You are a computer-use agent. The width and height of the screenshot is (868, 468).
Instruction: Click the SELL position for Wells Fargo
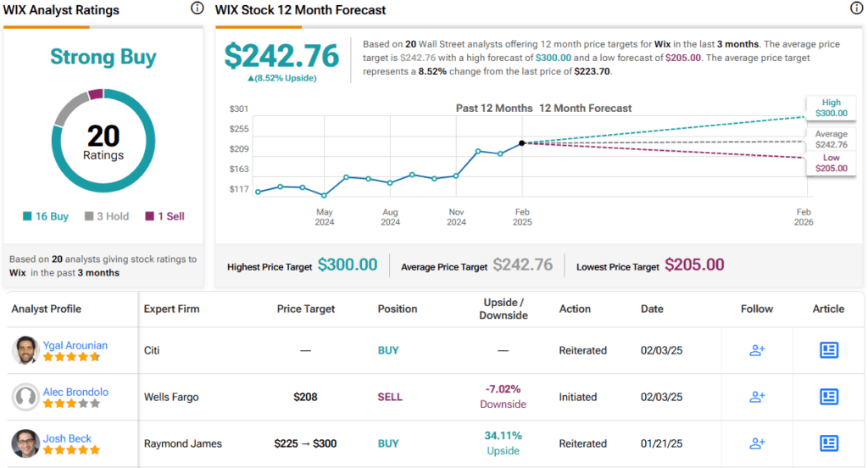390,397
